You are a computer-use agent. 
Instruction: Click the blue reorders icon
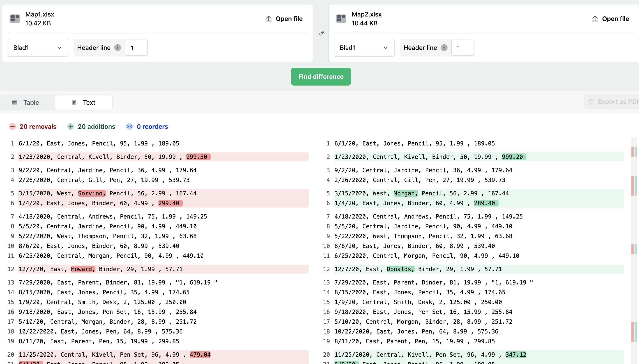(x=129, y=127)
